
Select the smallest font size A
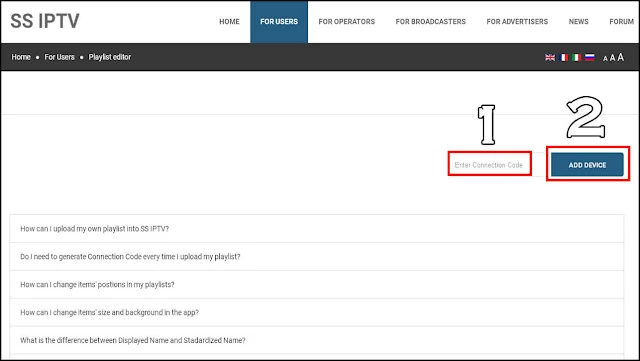[605, 59]
